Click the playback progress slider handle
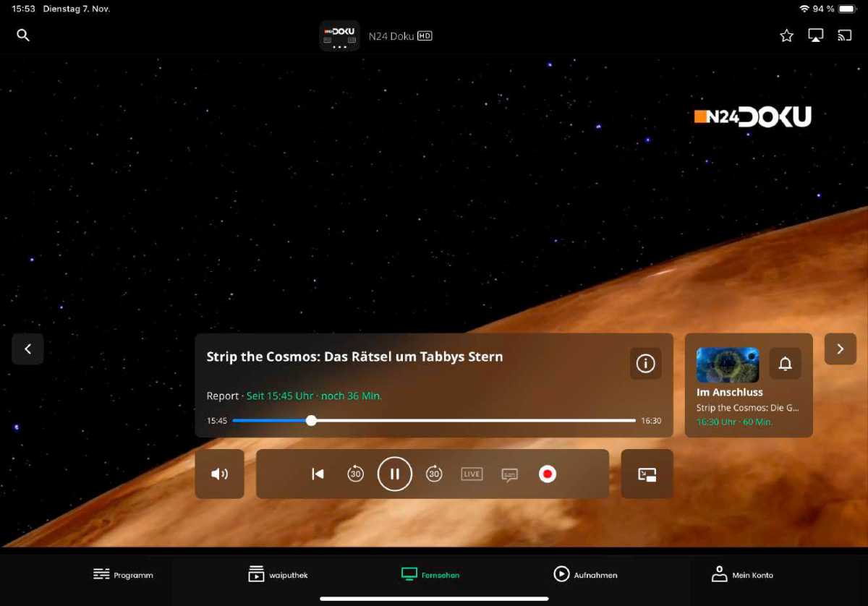The width and height of the screenshot is (868, 606). (311, 420)
